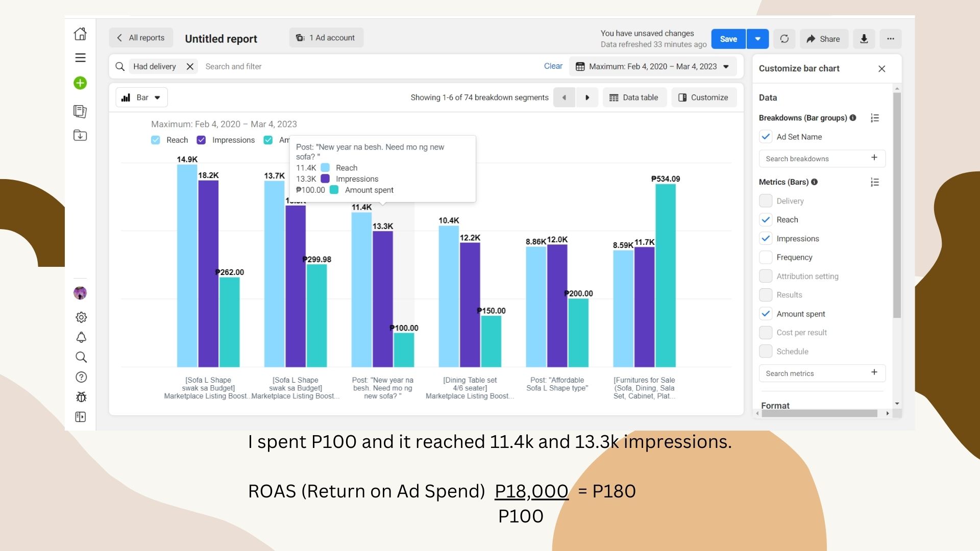Click the Share button
Image resolution: width=980 pixels, height=551 pixels.
pyautogui.click(x=823, y=39)
